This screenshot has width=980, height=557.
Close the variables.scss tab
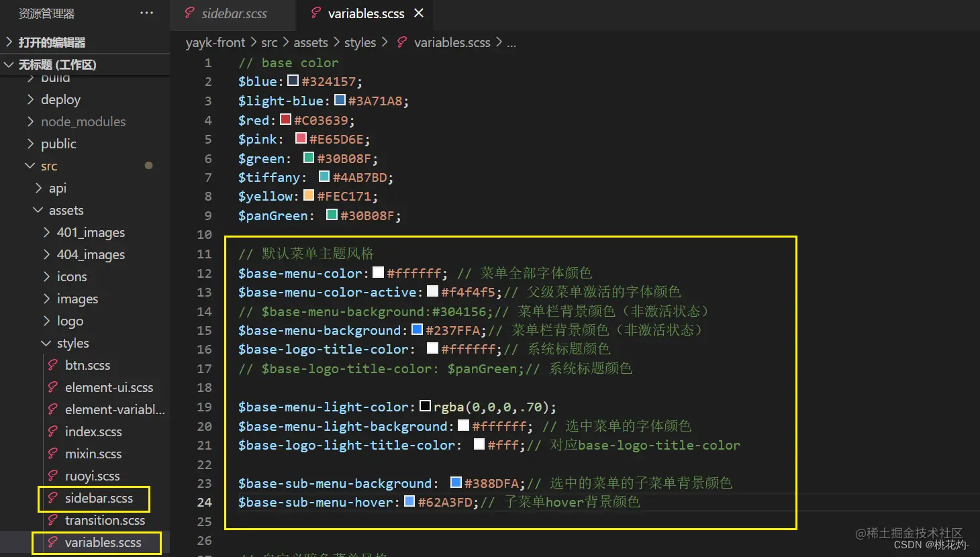click(419, 13)
